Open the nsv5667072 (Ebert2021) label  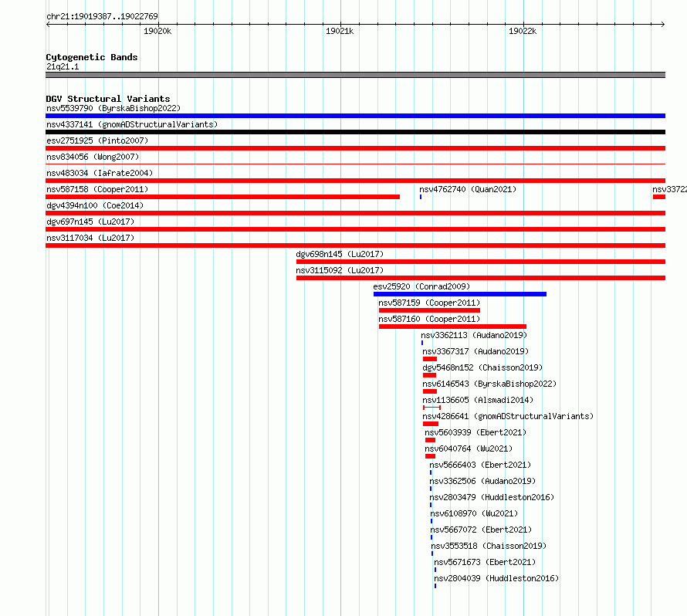[481, 530]
